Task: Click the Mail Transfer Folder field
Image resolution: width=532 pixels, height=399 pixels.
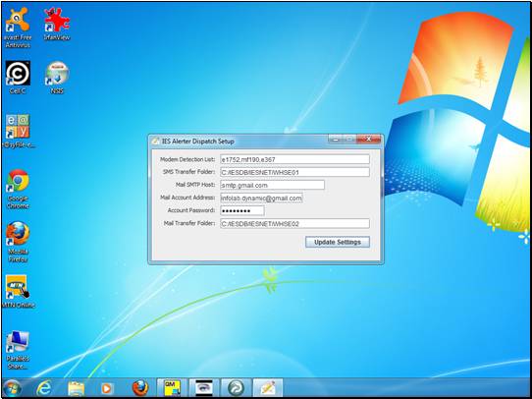Action: coord(294,224)
